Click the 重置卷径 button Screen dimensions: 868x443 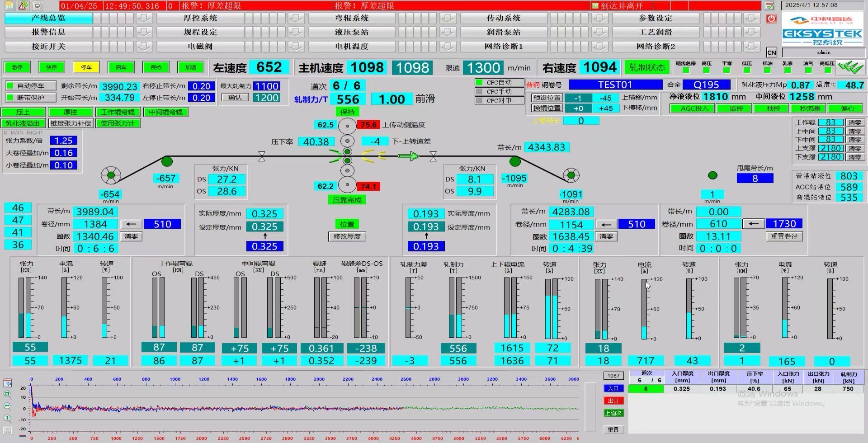point(784,236)
